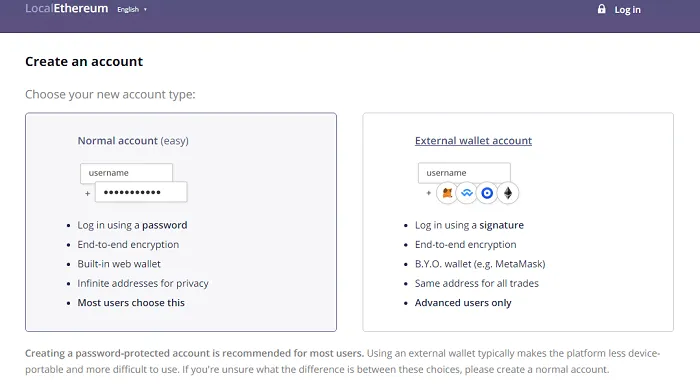Click the plus sign beside wallet icons
Screen dimensions: 700x389
[x=429, y=193]
